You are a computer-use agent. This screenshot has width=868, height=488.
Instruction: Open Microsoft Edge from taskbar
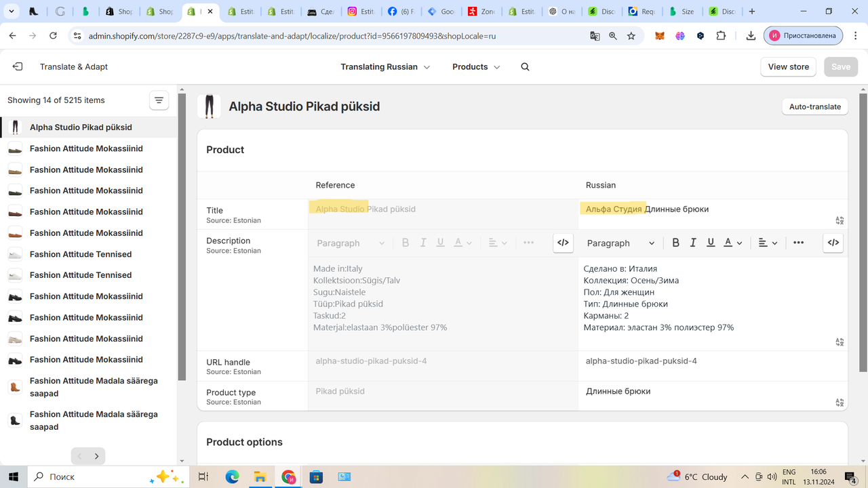click(x=232, y=476)
